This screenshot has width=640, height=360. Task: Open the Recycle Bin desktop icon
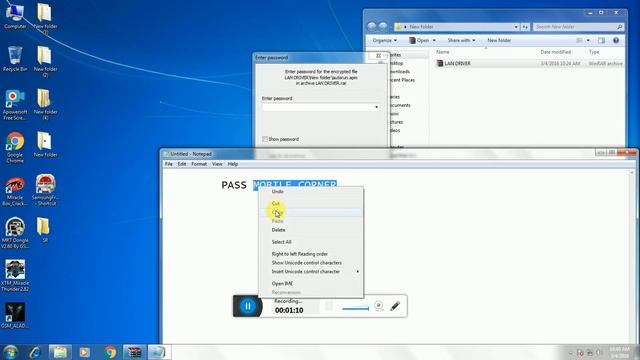coord(15,59)
